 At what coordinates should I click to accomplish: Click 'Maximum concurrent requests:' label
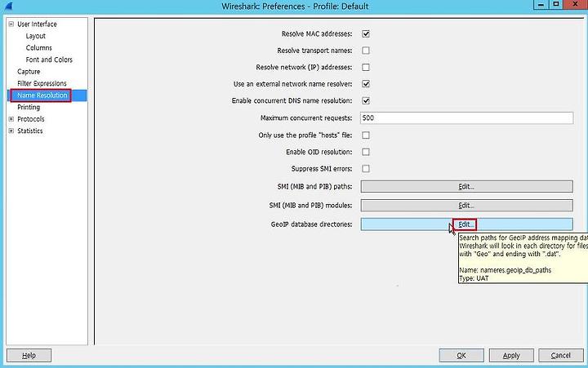point(306,117)
